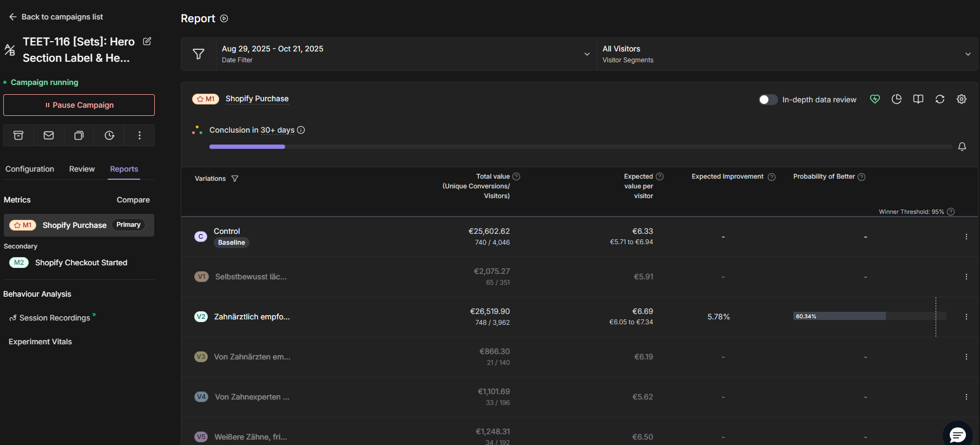Open the Von Zahnexperten row options menu
Screen dimensions: 980x445
[966, 397]
